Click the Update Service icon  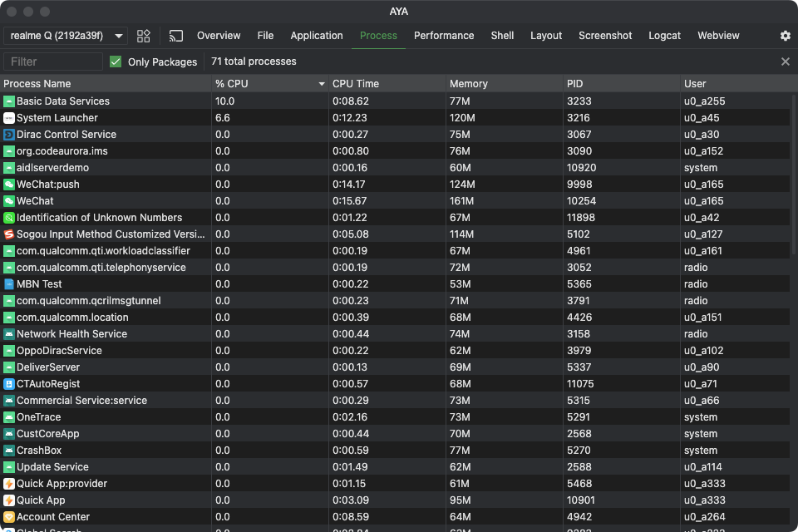(8, 467)
